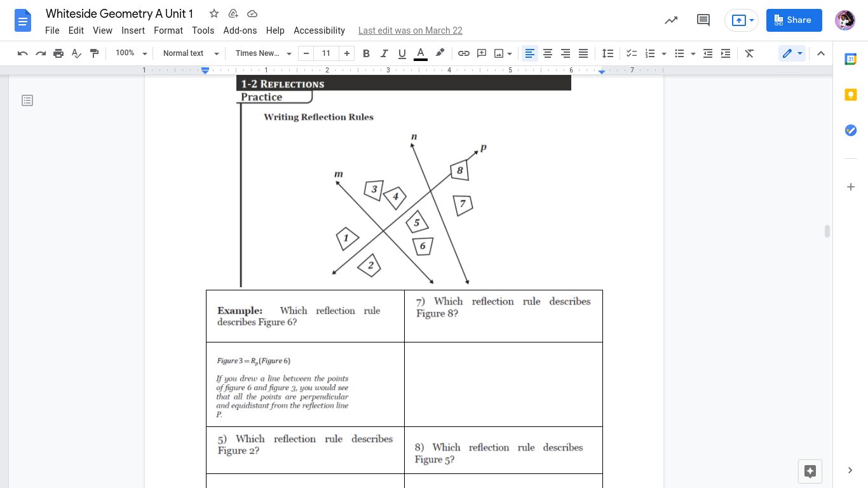Click the Insert link icon
This screenshot has width=868, height=488.
pos(464,53)
